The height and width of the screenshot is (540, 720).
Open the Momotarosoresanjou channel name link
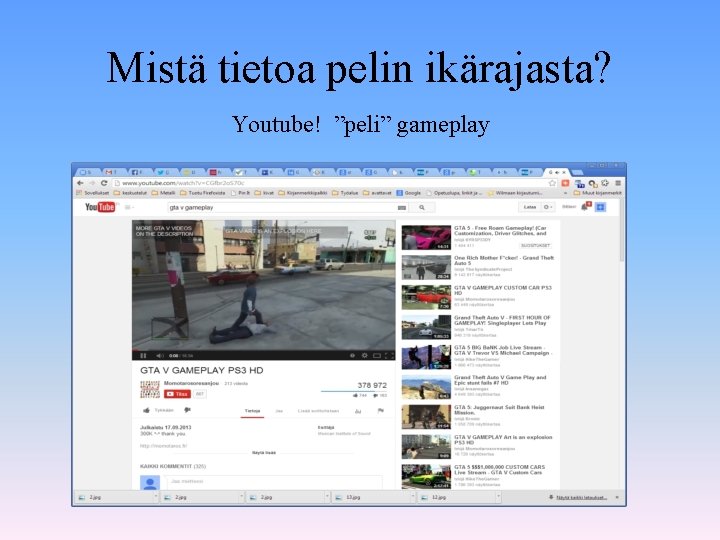coord(191,383)
